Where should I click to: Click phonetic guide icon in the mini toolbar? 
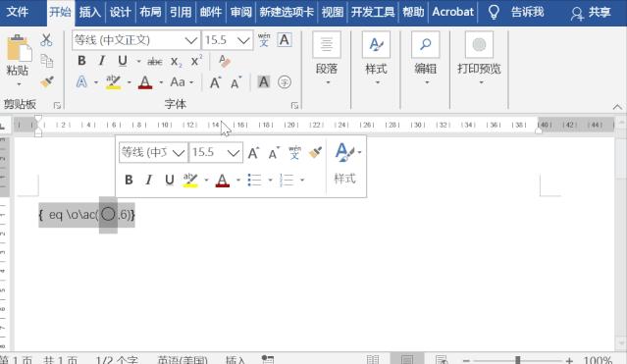click(294, 152)
